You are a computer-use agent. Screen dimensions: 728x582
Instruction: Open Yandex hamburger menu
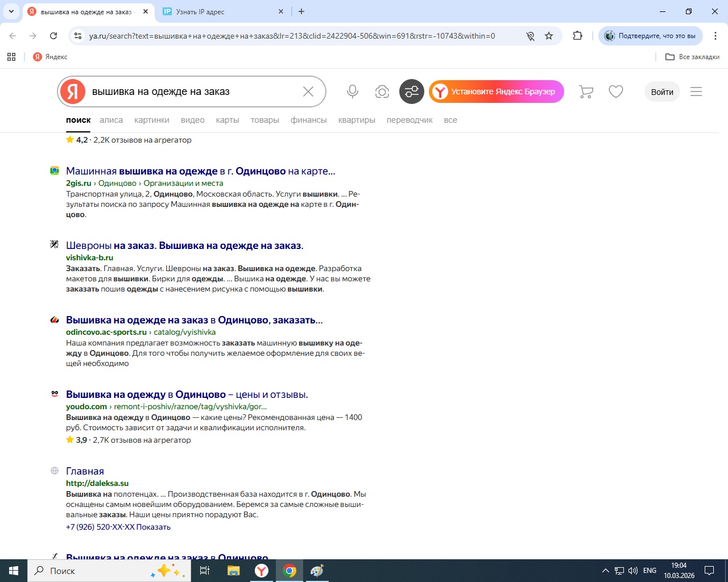[x=696, y=92]
